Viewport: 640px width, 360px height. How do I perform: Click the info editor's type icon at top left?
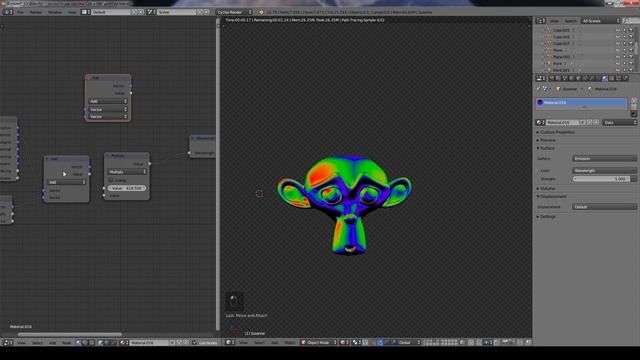tap(8, 12)
